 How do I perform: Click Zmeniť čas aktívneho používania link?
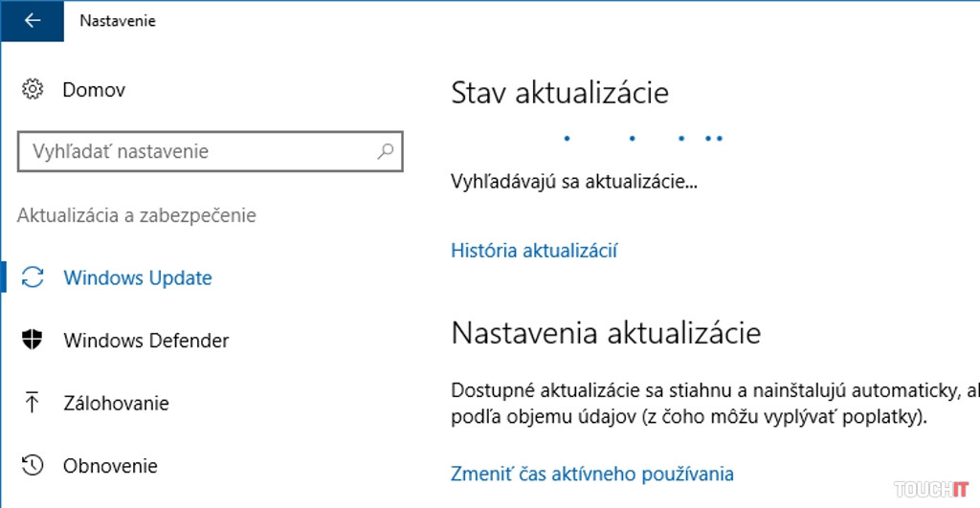(592, 474)
